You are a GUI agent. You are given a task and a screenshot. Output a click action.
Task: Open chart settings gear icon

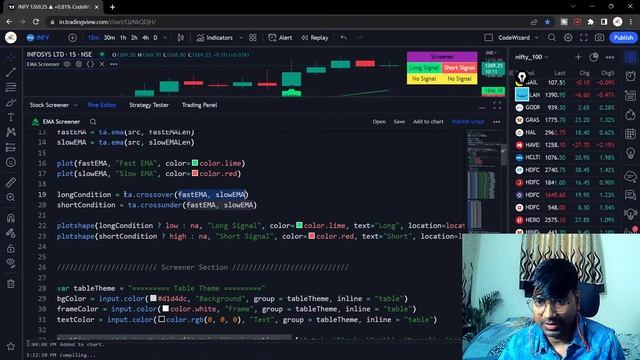[x=568, y=38]
